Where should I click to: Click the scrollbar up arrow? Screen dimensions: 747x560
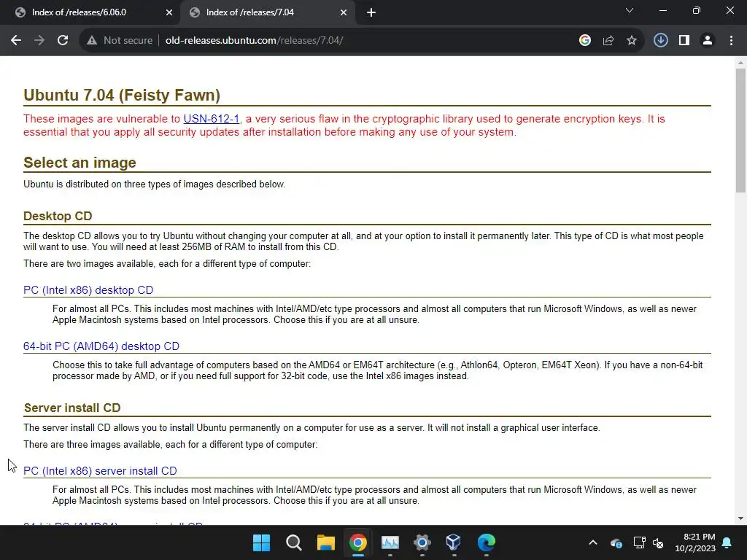tap(740, 63)
